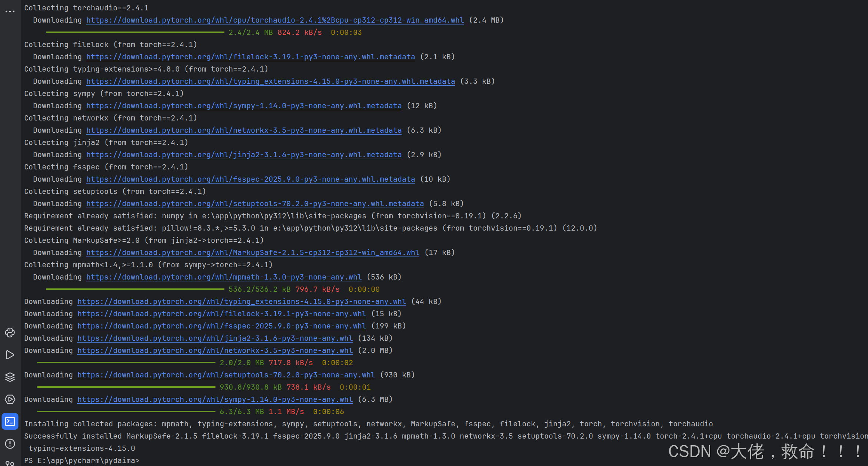The height and width of the screenshot is (466, 868).
Task: Open the Problems tool window
Action: point(10,444)
